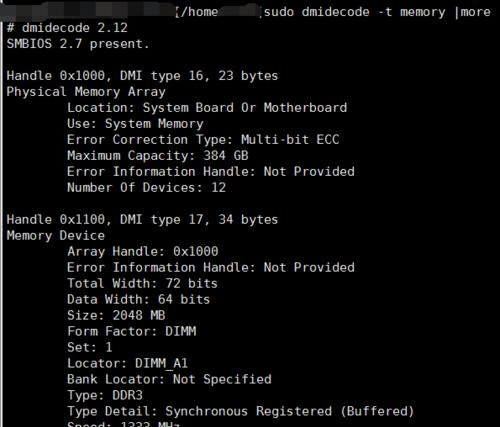Image resolution: width=500 pixels, height=427 pixels.
Task: Click the 'Use: System Memory' line
Action: [x=135, y=124]
